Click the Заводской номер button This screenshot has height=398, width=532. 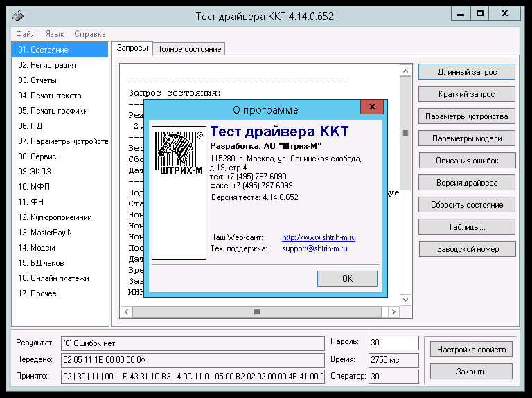point(468,249)
